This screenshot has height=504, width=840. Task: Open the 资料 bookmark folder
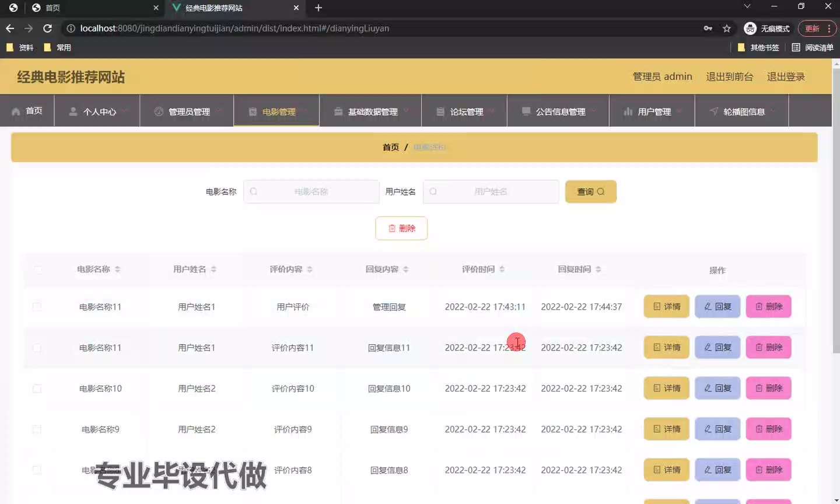tap(20, 47)
